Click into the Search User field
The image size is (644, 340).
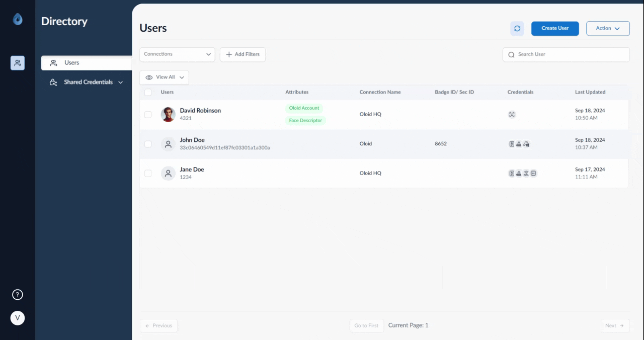[x=566, y=54]
